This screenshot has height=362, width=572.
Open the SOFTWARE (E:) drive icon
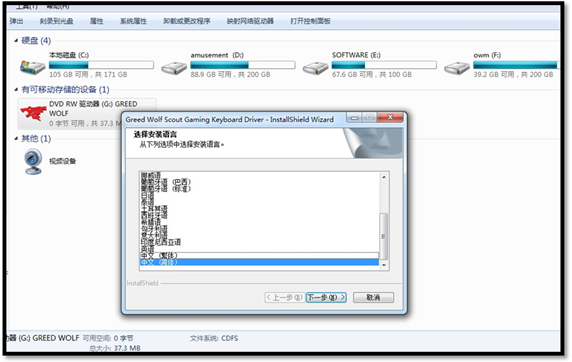click(x=316, y=68)
